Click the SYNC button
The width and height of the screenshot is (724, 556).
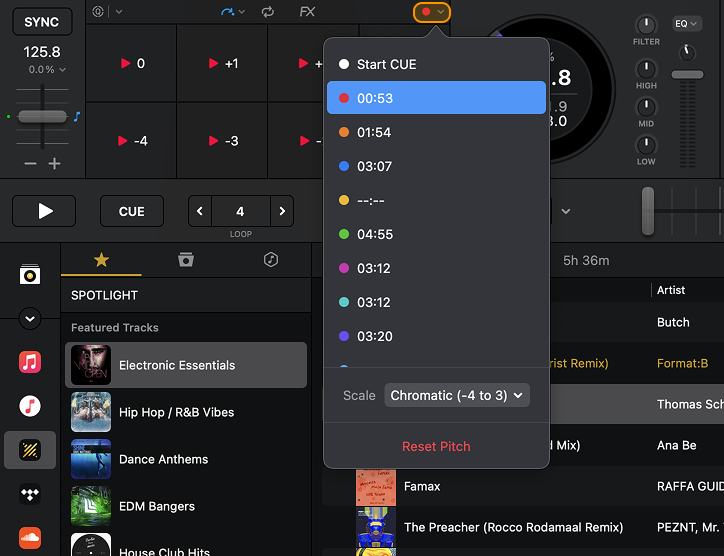(x=42, y=22)
